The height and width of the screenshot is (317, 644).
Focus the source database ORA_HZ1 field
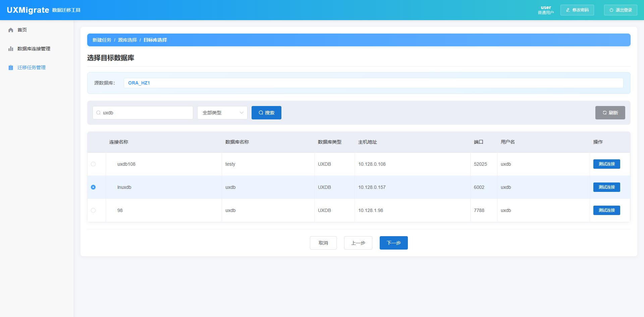[373, 83]
